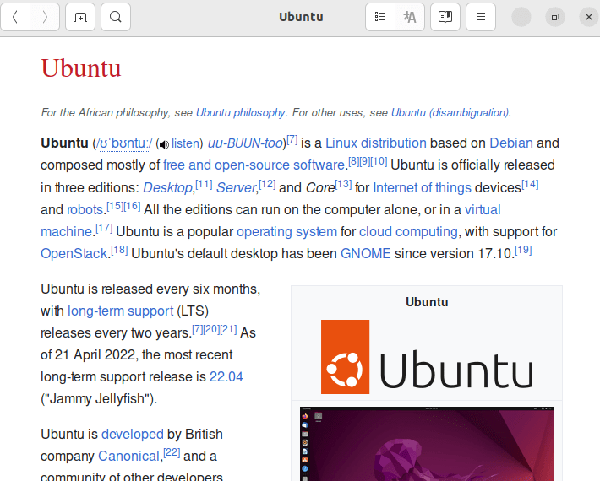The image size is (600, 481).
Task: Open the IPA pronunciation link
Action: point(124,143)
